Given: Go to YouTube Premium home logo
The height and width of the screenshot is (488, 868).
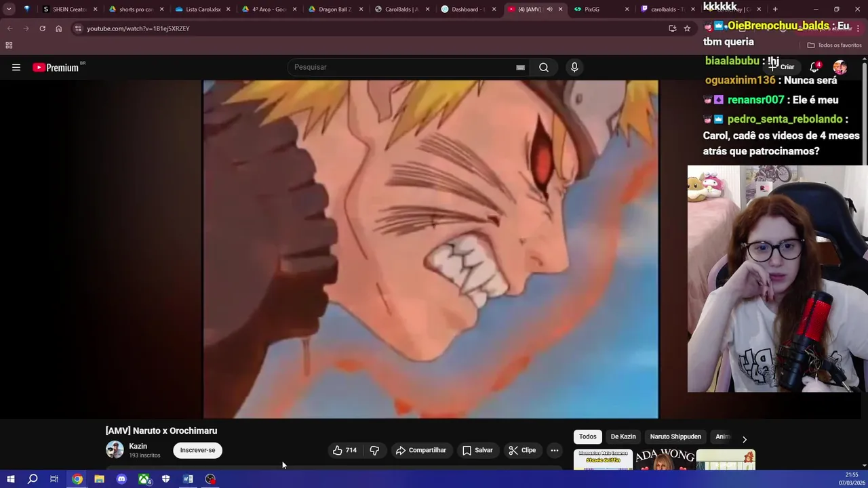Looking at the screenshot, I should point(57,67).
